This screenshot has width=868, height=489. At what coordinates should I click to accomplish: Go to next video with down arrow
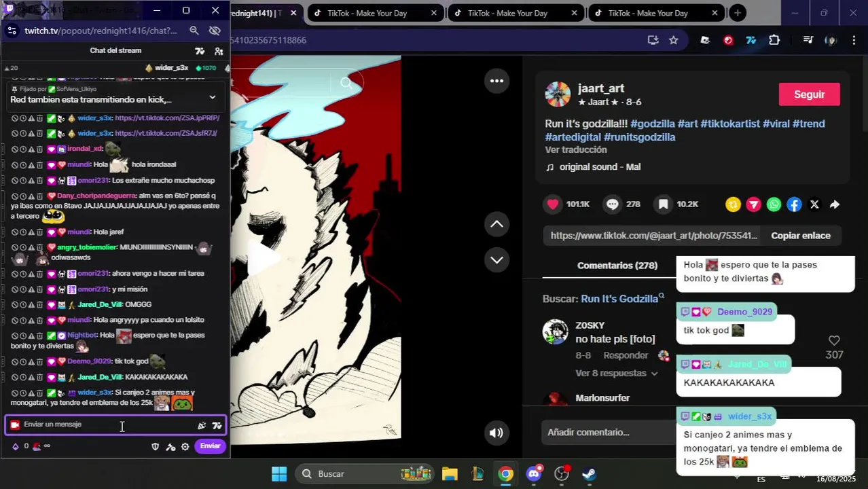pyautogui.click(x=496, y=259)
